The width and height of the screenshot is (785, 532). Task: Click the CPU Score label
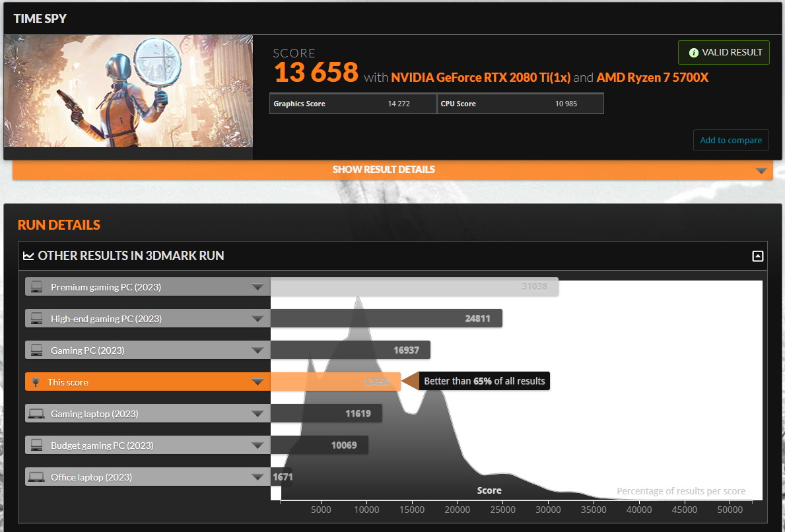coord(458,104)
